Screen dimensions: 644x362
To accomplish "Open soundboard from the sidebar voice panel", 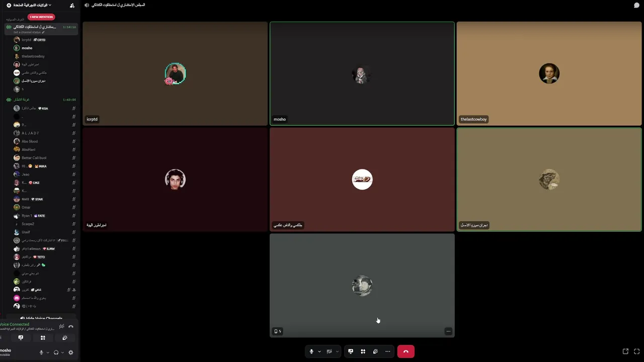I will click(x=65, y=338).
